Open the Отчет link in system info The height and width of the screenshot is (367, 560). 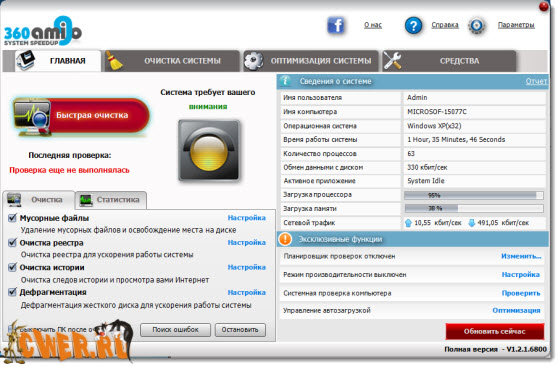coord(536,81)
